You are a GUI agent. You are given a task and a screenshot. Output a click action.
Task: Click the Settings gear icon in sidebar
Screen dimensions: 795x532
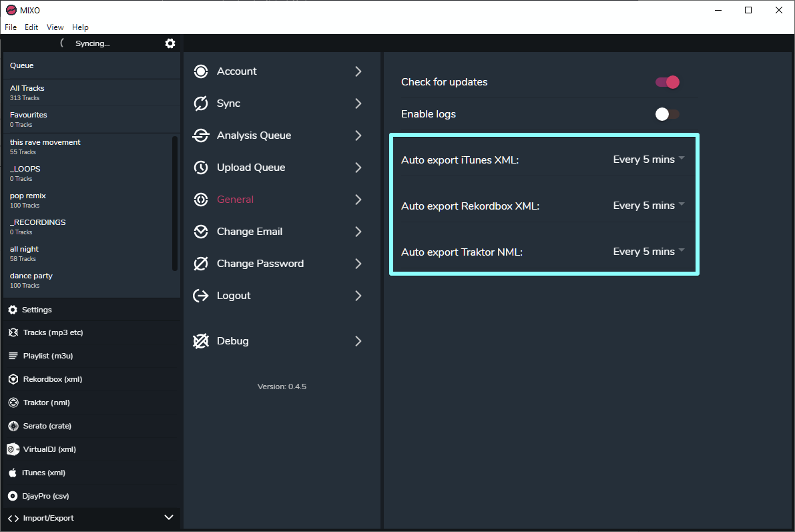(13, 310)
